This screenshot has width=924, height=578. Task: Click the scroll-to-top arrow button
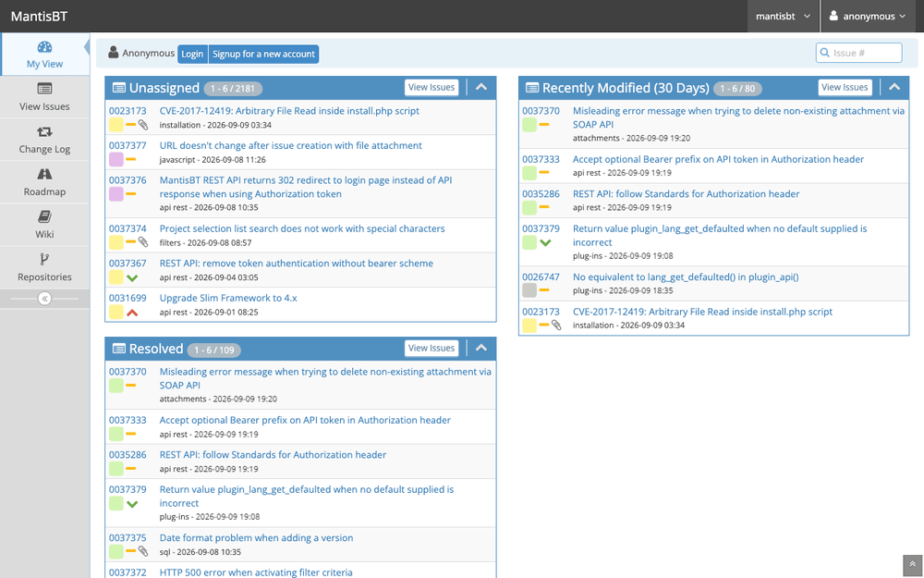click(x=912, y=564)
